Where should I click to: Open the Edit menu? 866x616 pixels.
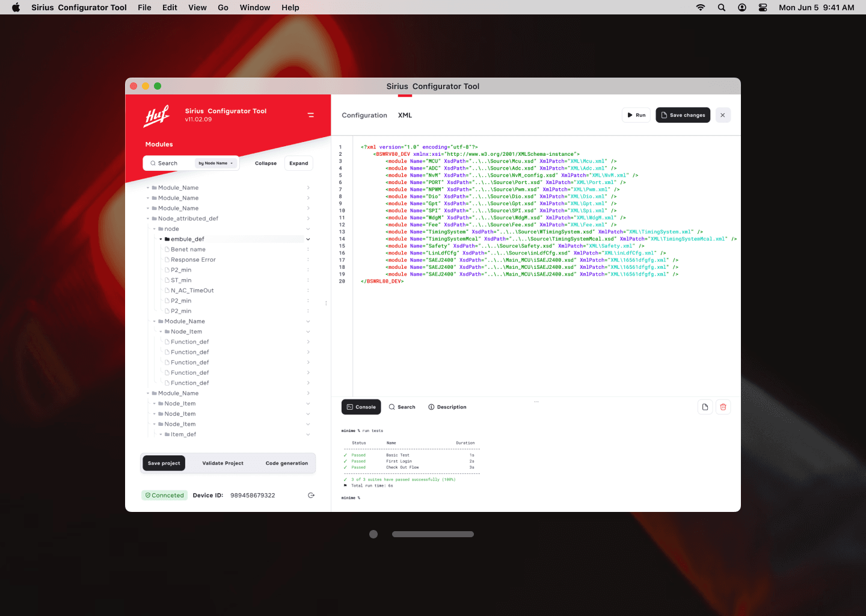170,7
